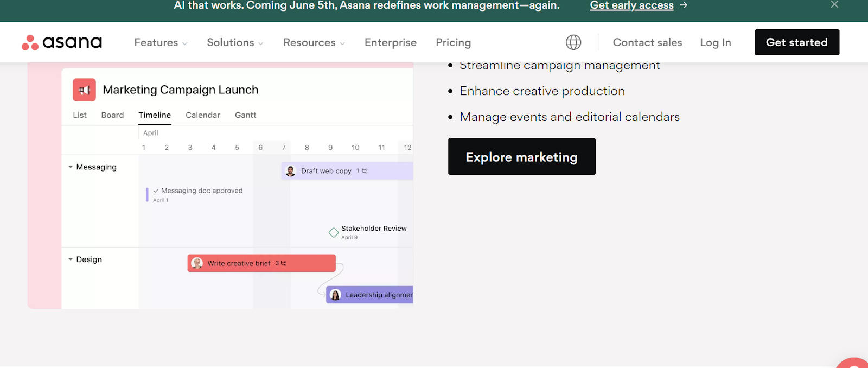Click the avatar on Leadership alignment task
This screenshot has width=868, height=368.
click(335, 295)
